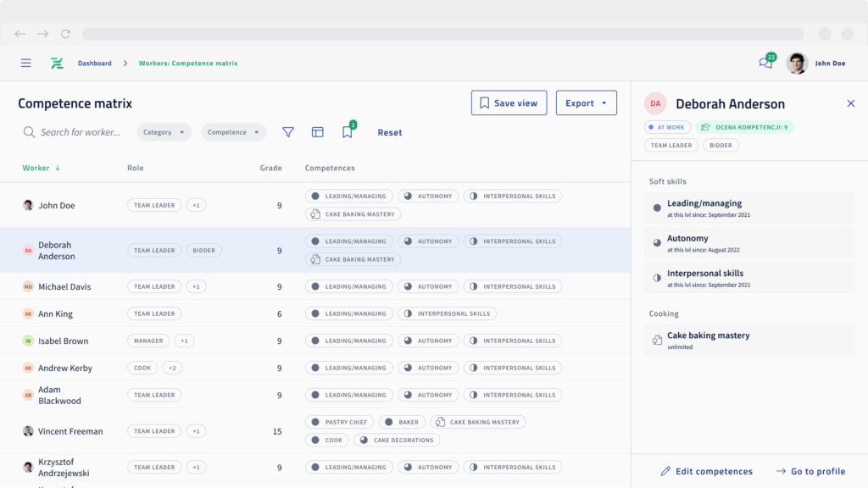Navigate to Dashboard breadcrumb
This screenshot has width=868, height=488.
pyautogui.click(x=95, y=64)
